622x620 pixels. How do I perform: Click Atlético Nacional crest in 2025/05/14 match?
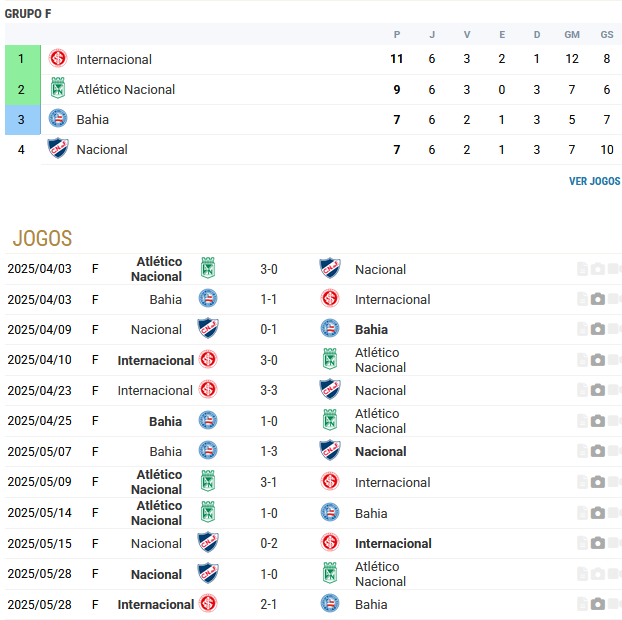[x=208, y=512]
